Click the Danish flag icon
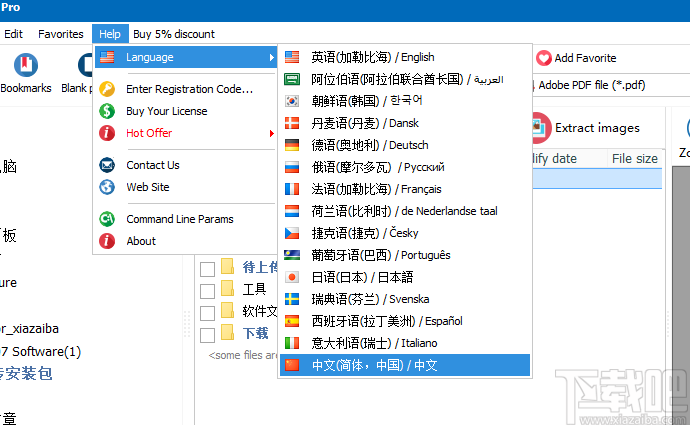Image resolution: width=690 pixels, height=425 pixels. pos(292,123)
